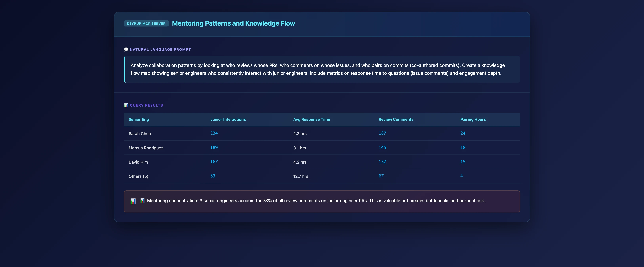Select the Others (5) row name
Screen dimensions: 644x267
[x=138, y=176]
